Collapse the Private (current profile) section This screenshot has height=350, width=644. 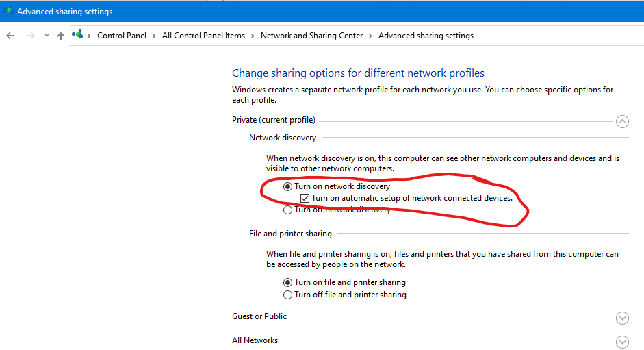coord(622,121)
